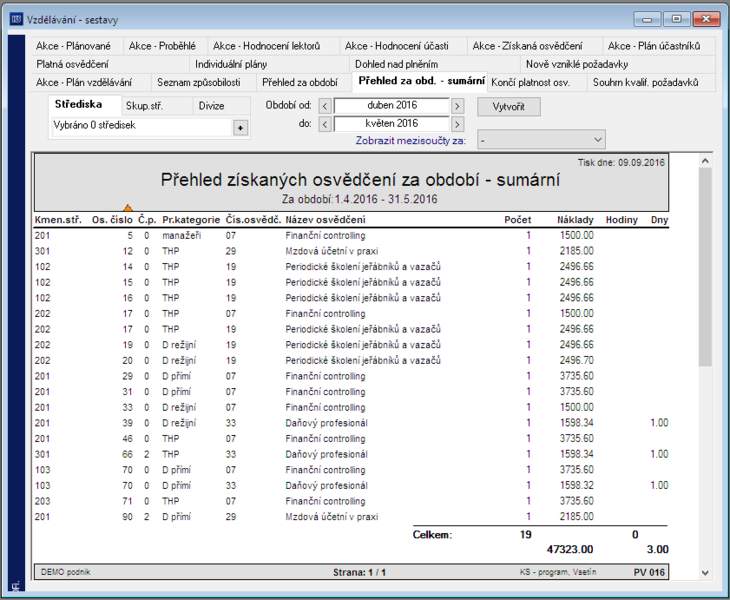
Task: Click the Os. číslo column header
Action: [x=112, y=220]
